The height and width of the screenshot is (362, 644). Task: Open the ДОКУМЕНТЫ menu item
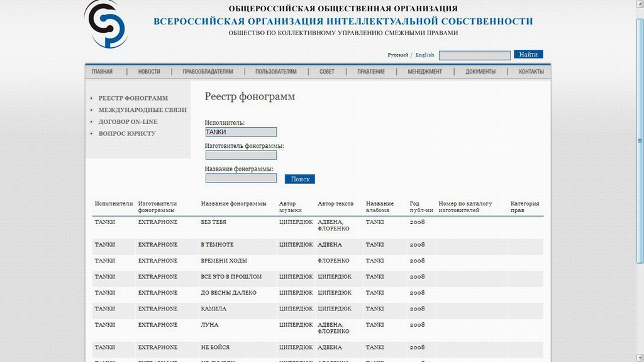click(480, 72)
